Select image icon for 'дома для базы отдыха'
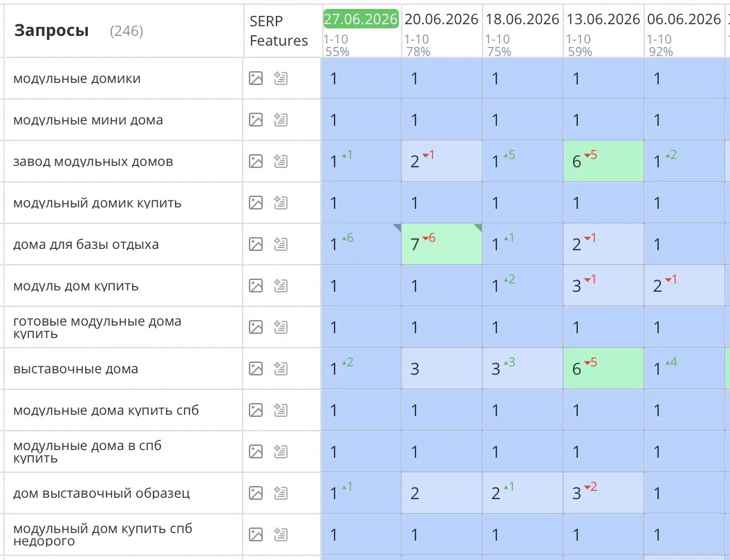Viewport: 730px width, 560px height. click(256, 244)
